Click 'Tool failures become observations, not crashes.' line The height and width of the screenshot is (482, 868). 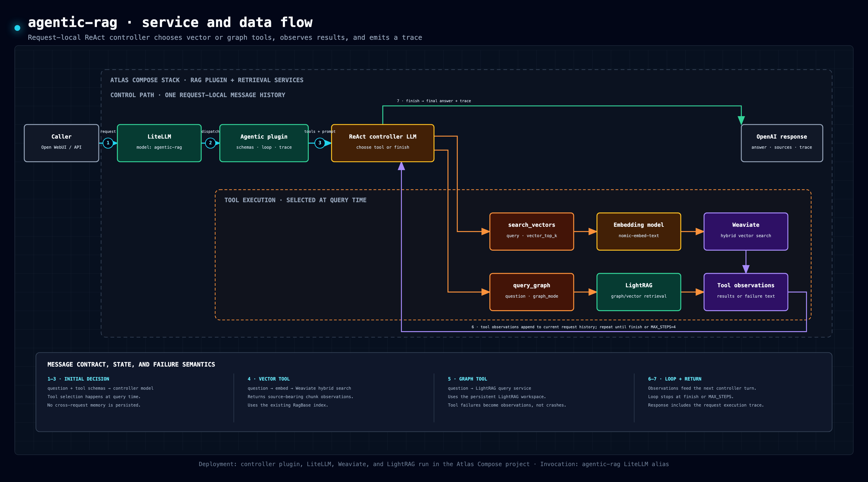click(507, 405)
